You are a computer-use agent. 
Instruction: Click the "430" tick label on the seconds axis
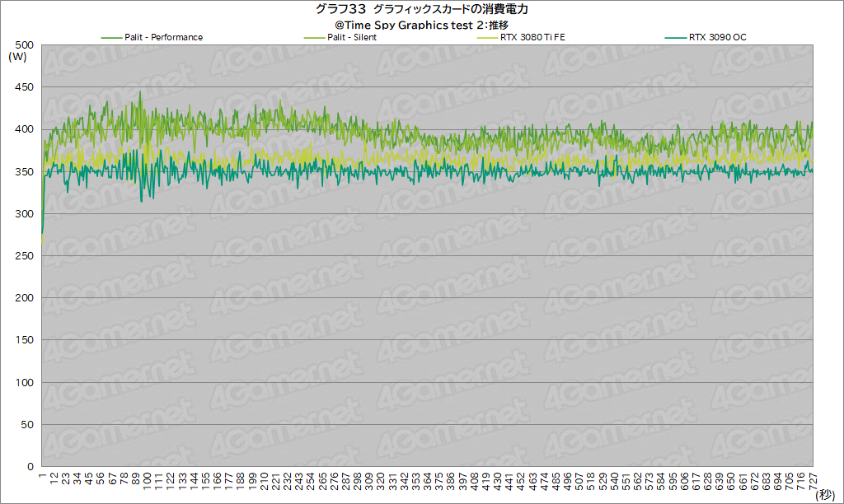point(498,480)
